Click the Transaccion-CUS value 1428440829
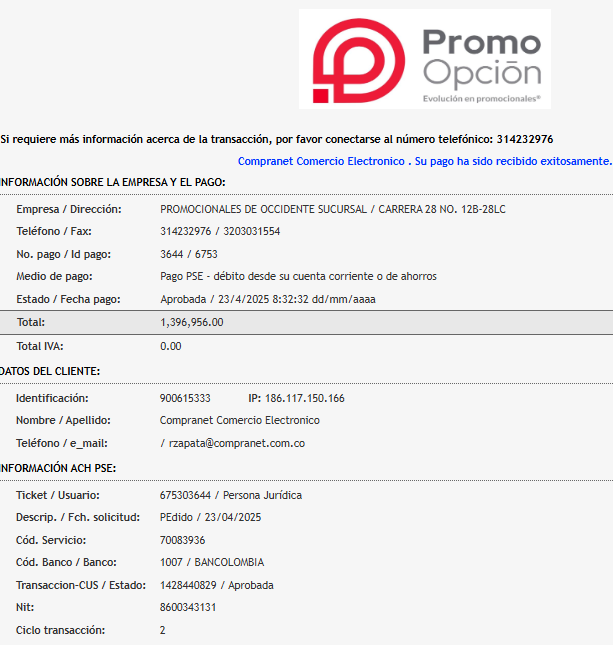This screenshot has height=645, width=613. click(188, 585)
